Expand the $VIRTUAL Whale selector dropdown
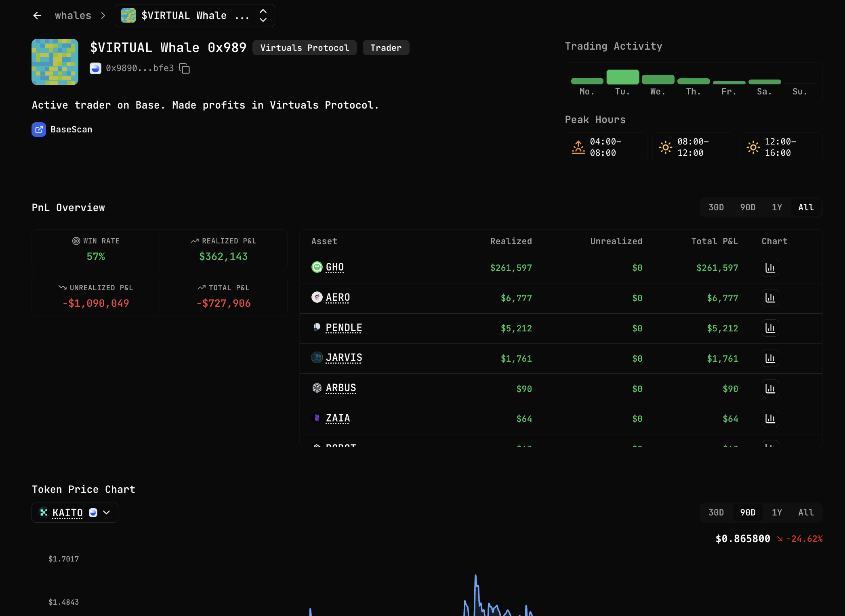 [x=263, y=16]
